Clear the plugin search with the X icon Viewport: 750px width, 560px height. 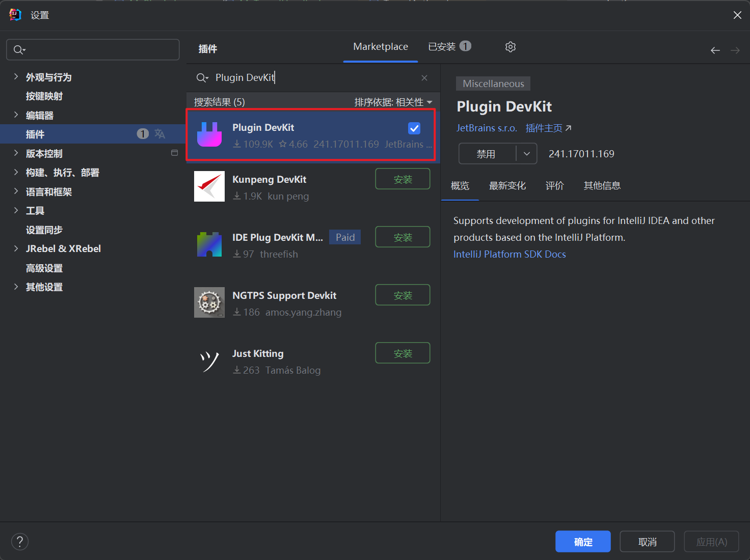[424, 77]
